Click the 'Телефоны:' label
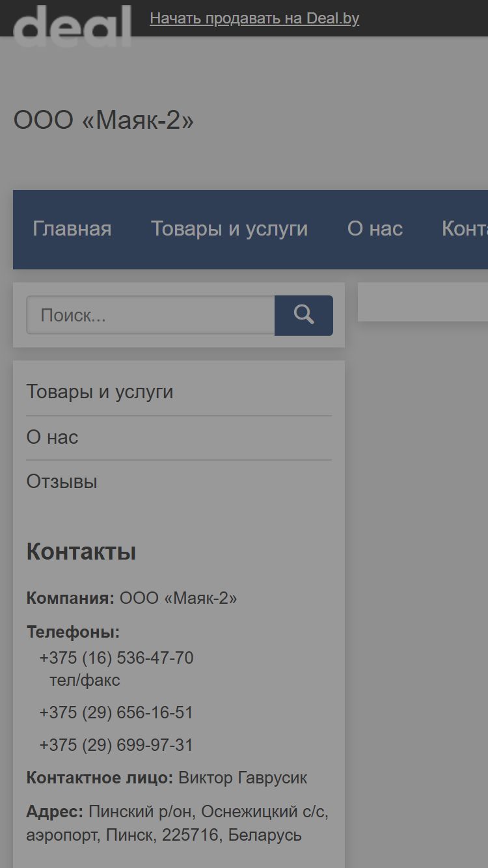488x868 pixels. (73, 632)
